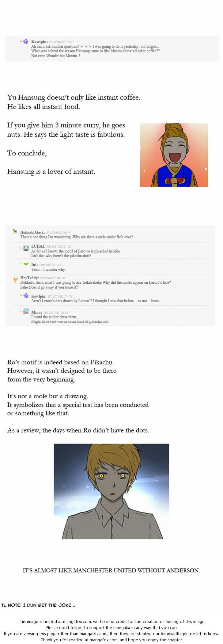Open the Miru username
The image size is (223, 644).
36,312
